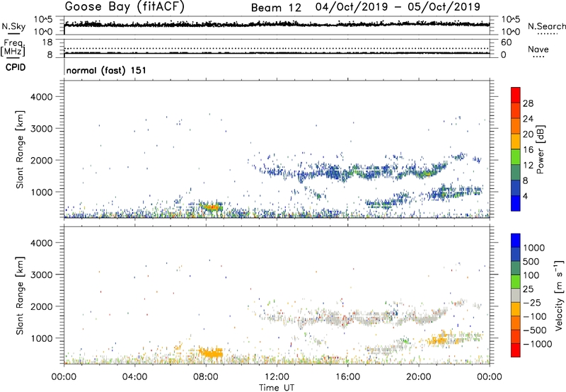
Task: Click the '4' power scale value
Action: click(526, 196)
